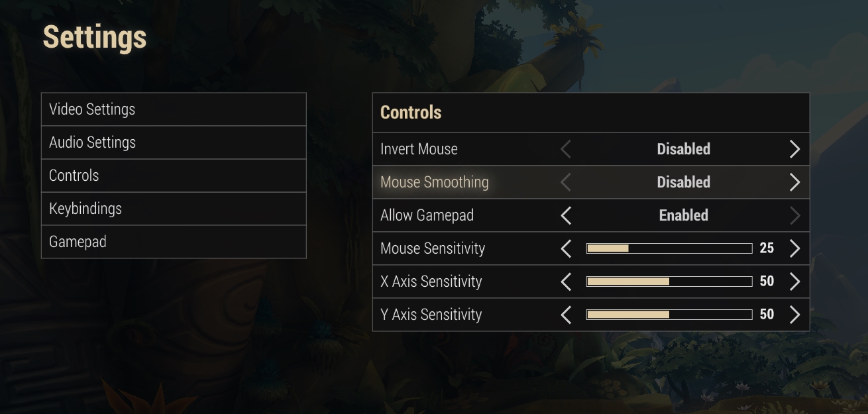Click the Mouse Sensitivity slider bar
The width and height of the screenshot is (868, 414).
click(x=669, y=248)
